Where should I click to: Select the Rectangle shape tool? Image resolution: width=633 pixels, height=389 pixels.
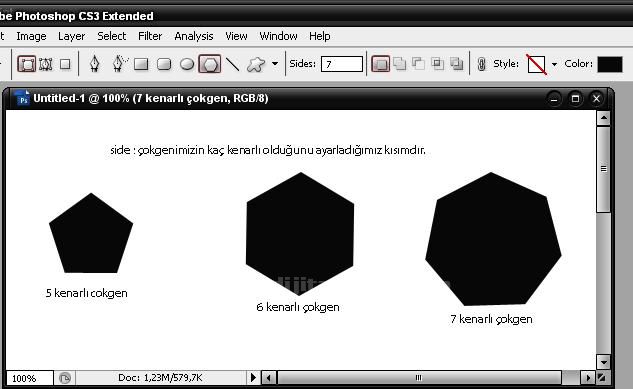click(x=141, y=64)
